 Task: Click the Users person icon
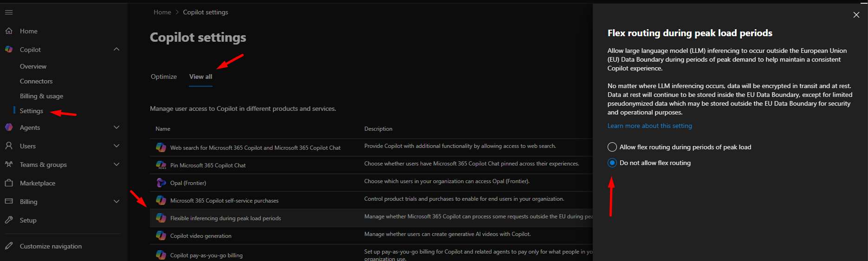pyautogui.click(x=9, y=146)
